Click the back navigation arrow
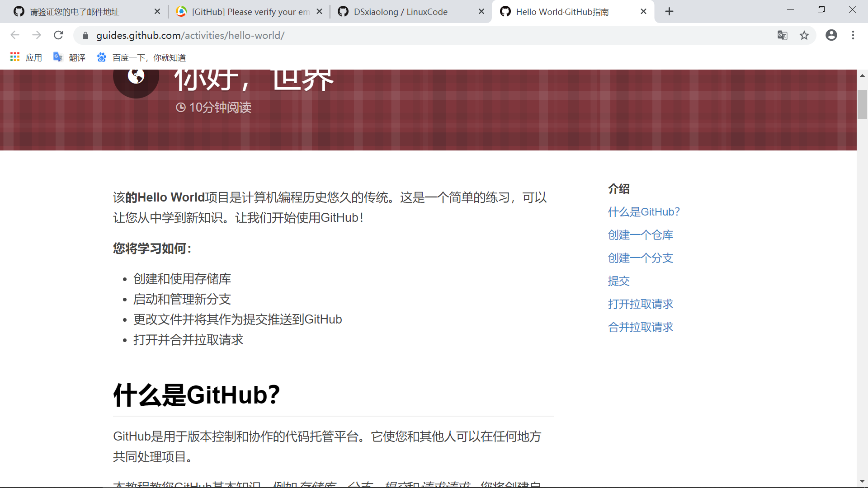Viewport: 868px width, 488px height. [x=15, y=35]
